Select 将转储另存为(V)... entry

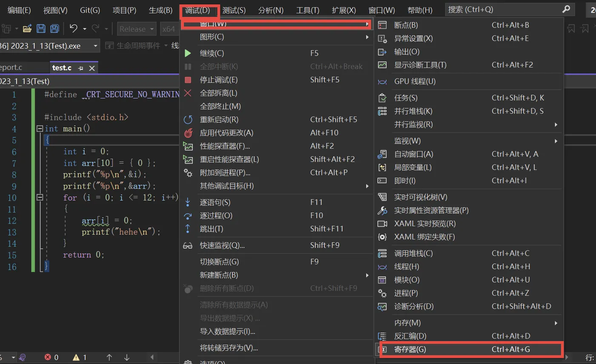276,348
